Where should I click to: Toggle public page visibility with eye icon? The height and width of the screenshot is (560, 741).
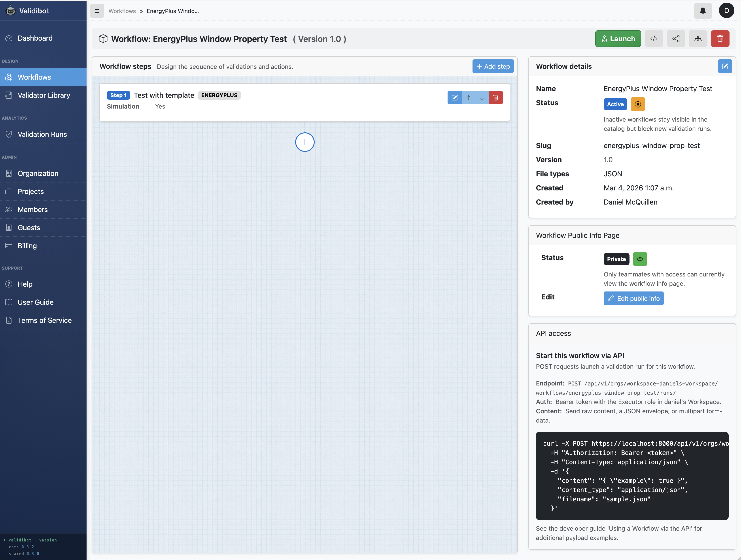pyautogui.click(x=640, y=259)
